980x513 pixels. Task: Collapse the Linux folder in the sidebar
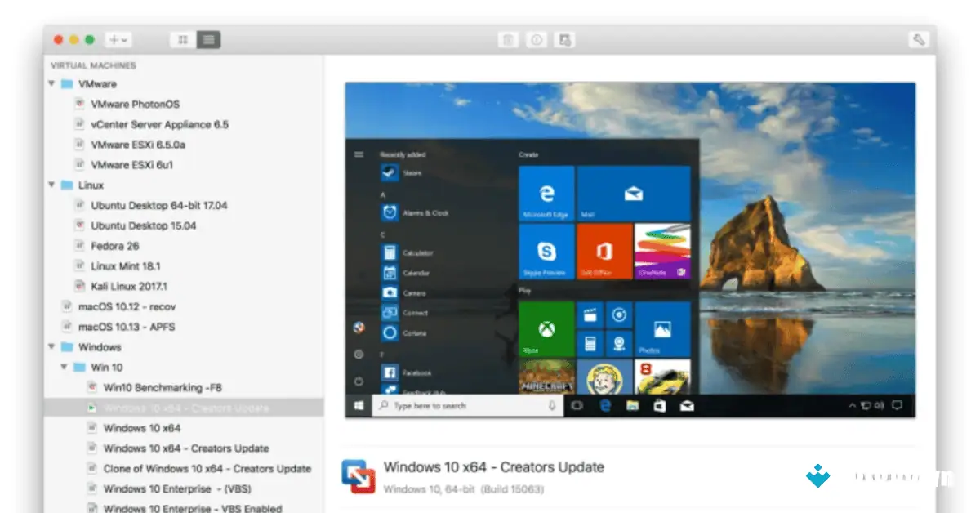click(x=51, y=185)
